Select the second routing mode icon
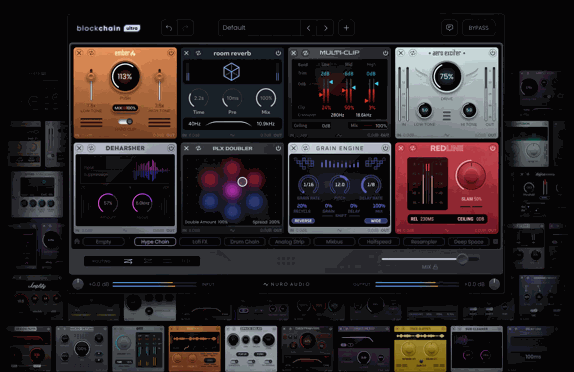This screenshot has height=372, width=574. tap(148, 261)
